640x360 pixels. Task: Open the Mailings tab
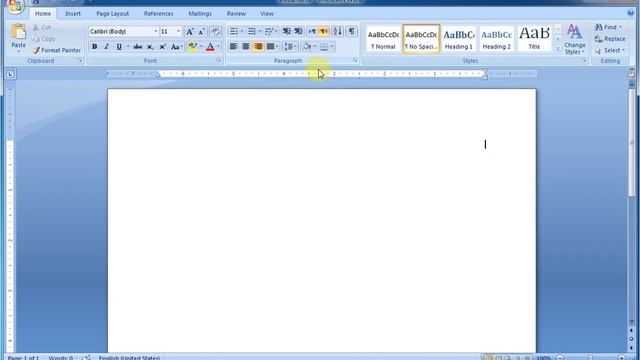pos(200,13)
